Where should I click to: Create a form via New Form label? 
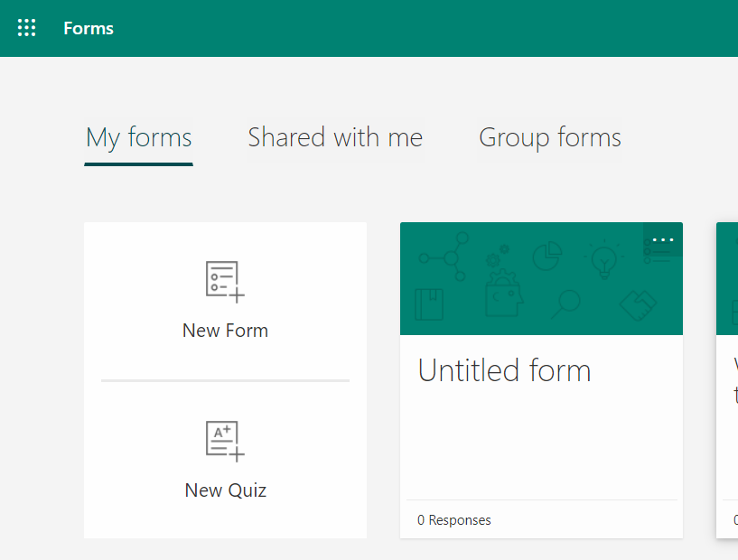(x=225, y=331)
